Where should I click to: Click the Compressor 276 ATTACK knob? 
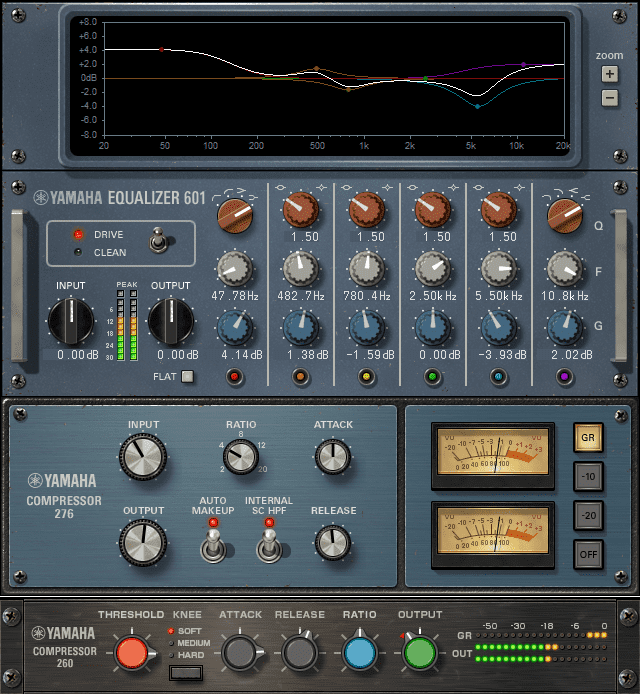tap(333, 457)
